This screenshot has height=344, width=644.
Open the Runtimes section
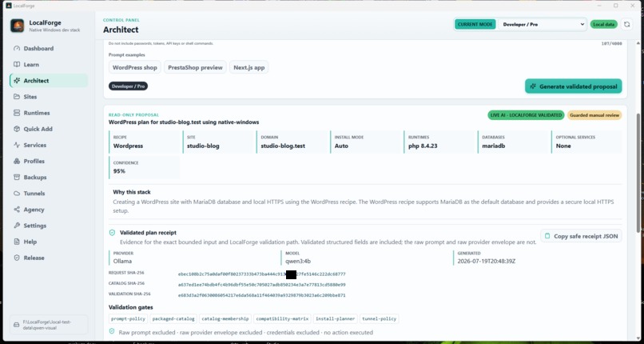point(49,113)
